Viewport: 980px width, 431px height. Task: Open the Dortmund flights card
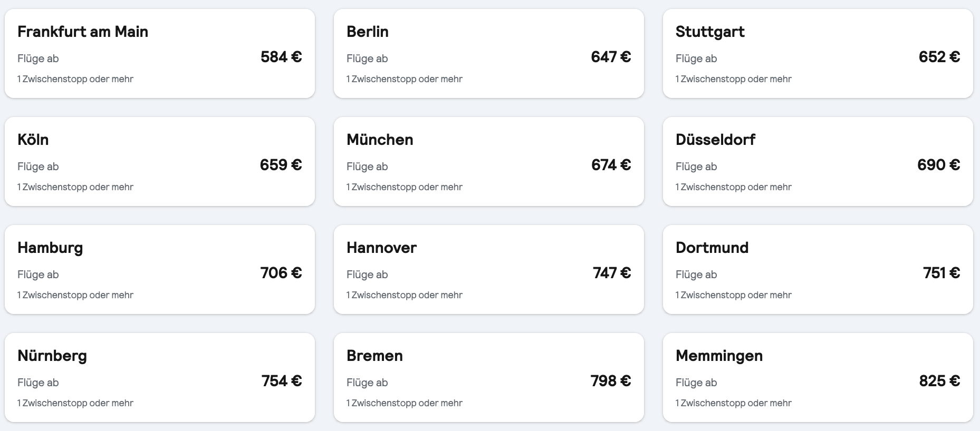(x=818, y=269)
